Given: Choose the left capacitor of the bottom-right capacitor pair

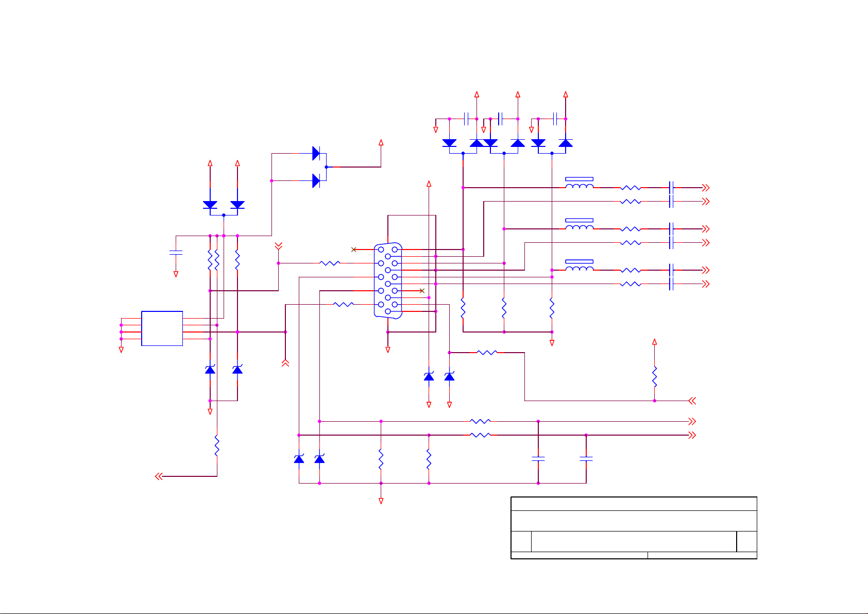Looking at the screenshot, I should click(x=538, y=458).
